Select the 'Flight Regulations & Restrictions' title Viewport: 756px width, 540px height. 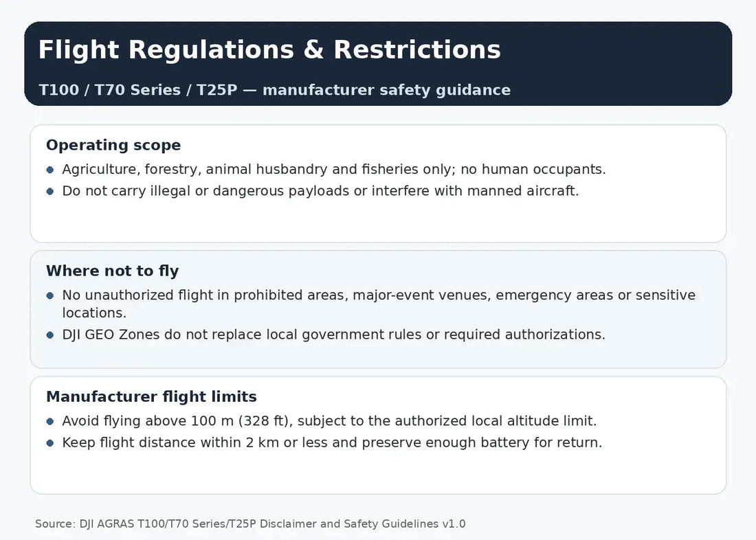pos(269,50)
